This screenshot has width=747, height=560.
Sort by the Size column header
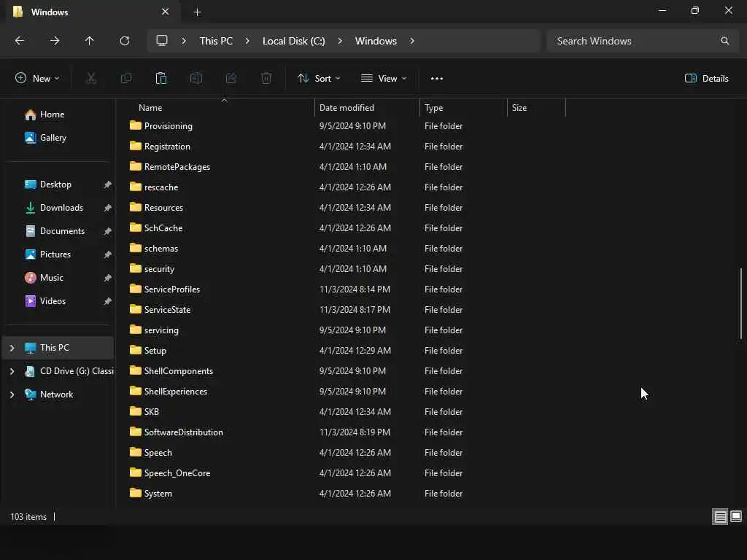click(x=536, y=108)
